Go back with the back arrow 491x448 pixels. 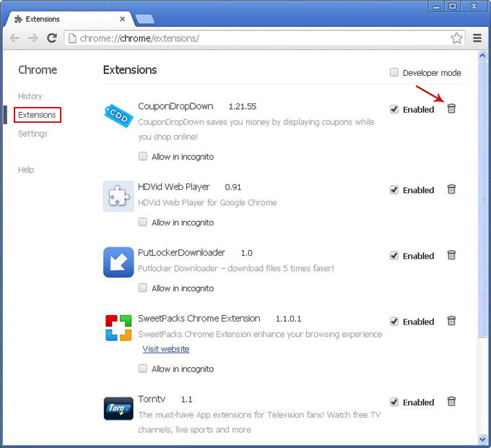(x=14, y=38)
